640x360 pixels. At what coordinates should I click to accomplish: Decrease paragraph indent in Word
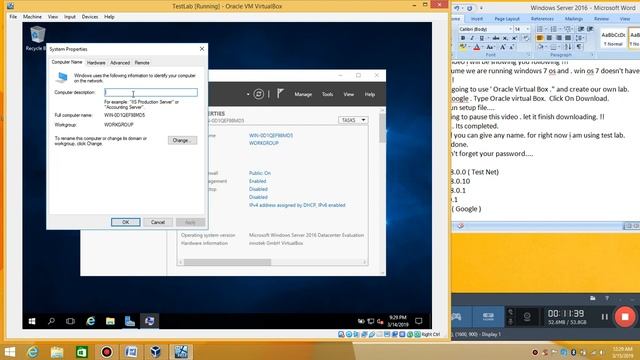tap(581, 29)
